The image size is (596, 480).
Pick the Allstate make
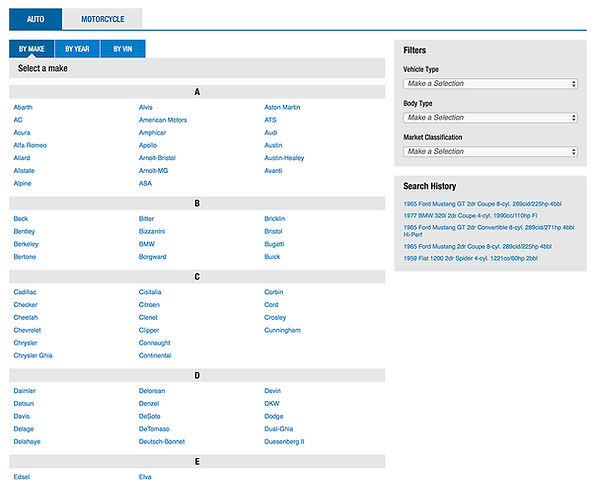click(24, 171)
